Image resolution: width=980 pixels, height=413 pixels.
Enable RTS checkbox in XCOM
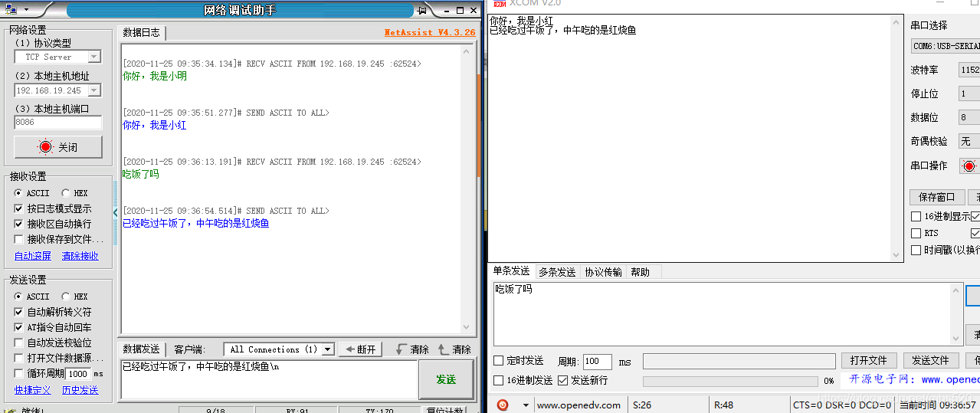tap(916, 233)
